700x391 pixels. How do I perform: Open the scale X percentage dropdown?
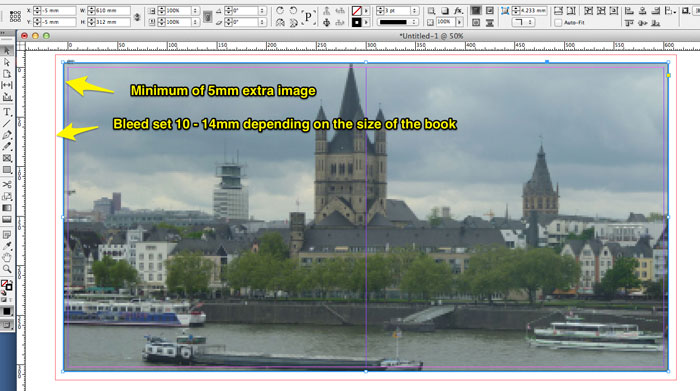[195, 10]
